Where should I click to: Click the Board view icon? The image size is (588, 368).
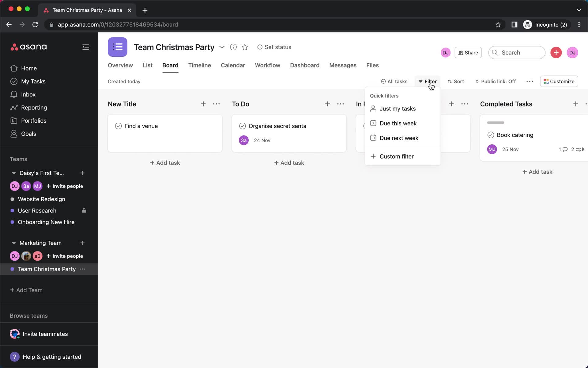pos(170,65)
